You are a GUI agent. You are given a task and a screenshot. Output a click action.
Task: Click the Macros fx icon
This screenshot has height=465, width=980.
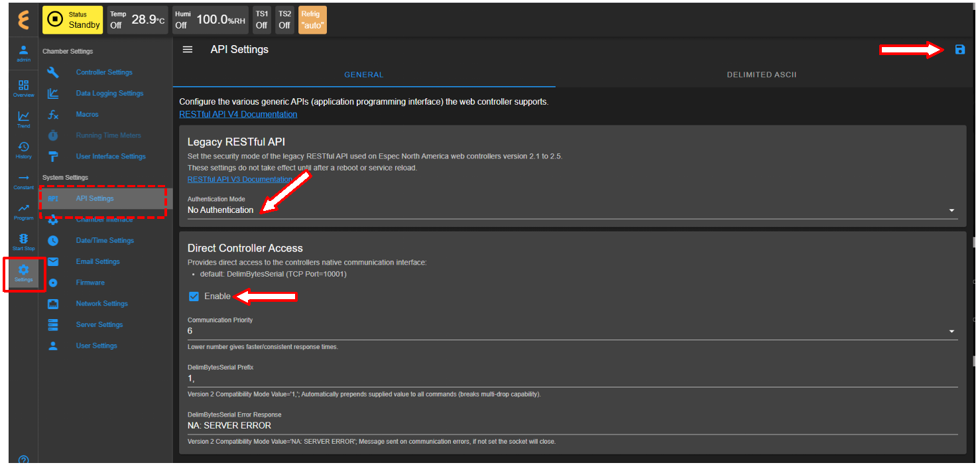click(53, 115)
